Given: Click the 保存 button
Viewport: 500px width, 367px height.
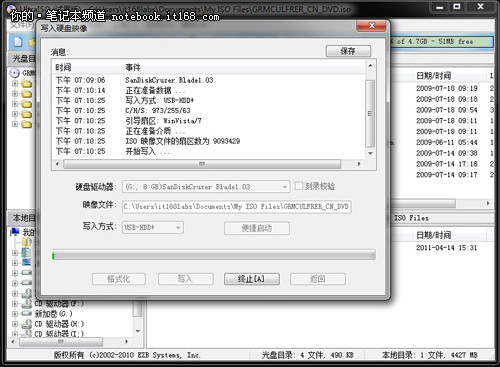Looking at the screenshot, I should tap(348, 51).
